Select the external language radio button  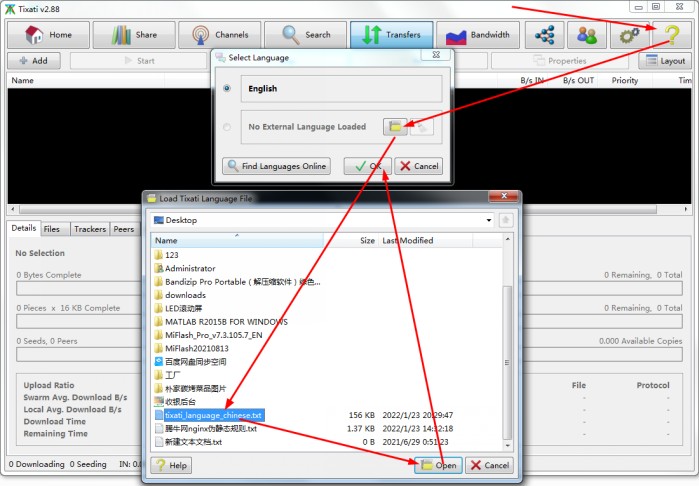tap(227, 127)
